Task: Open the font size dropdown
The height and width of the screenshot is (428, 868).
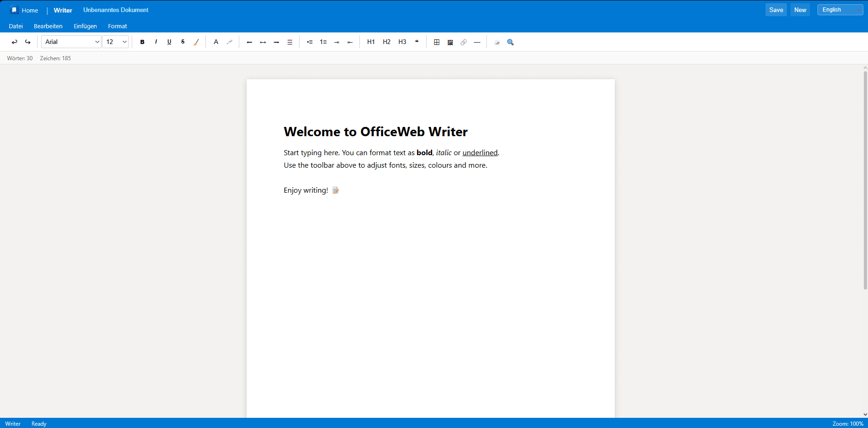Action: coord(115,42)
